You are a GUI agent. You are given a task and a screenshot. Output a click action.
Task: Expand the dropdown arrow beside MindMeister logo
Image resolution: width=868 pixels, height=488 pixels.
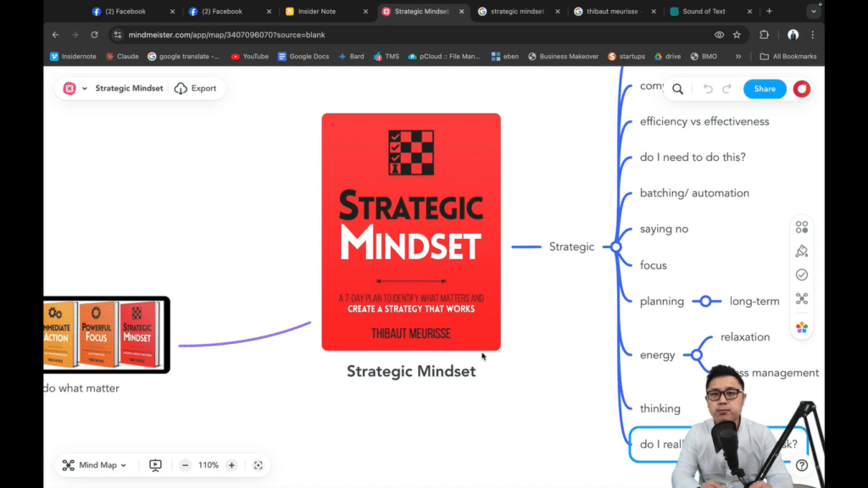85,88
